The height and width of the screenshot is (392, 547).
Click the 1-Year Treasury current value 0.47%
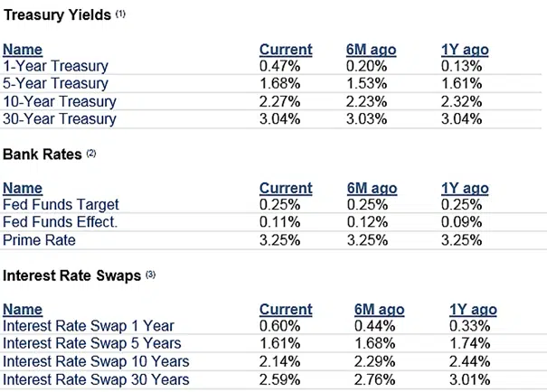(280, 66)
